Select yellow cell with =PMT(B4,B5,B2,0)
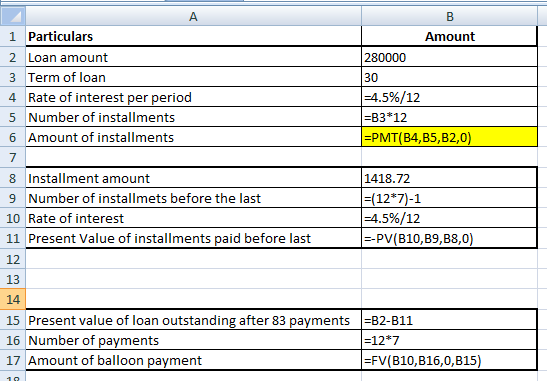 tap(450, 137)
